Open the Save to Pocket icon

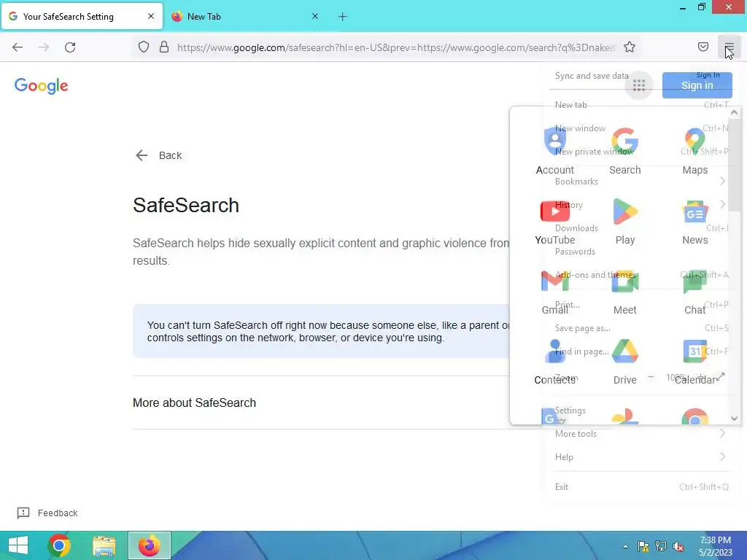pos(703,47)
